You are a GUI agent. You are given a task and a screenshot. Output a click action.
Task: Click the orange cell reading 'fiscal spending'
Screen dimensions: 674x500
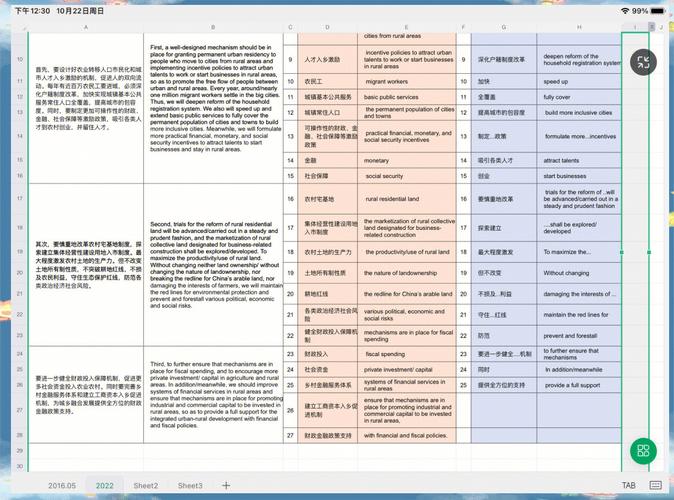(407, 354)
